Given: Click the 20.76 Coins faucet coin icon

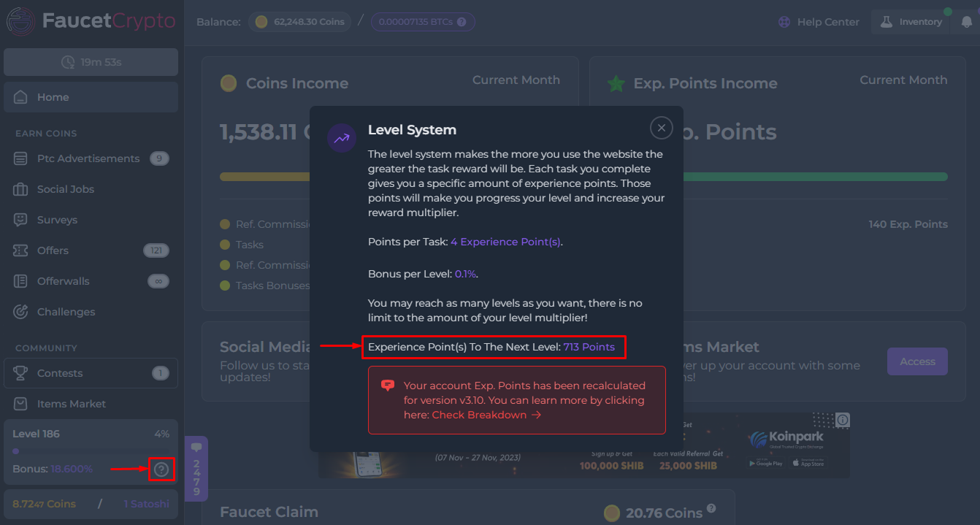Looking at the screenshot, I should point(612,513).
